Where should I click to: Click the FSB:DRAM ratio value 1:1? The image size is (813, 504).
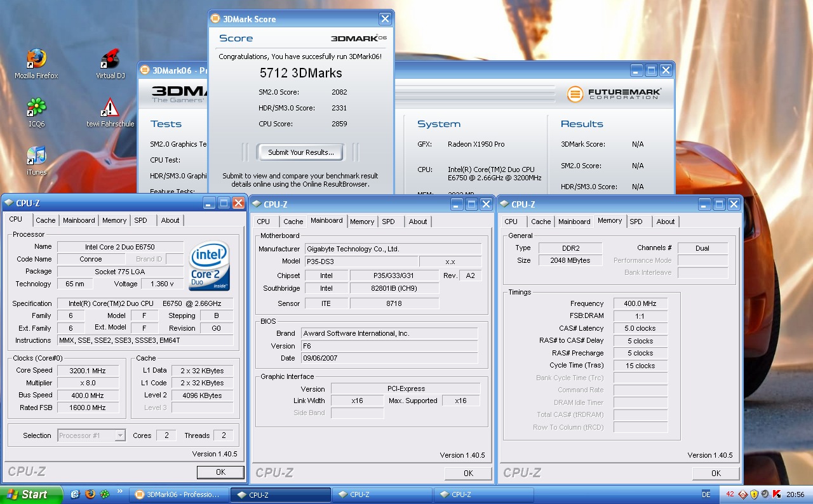(x=640, y=315)
